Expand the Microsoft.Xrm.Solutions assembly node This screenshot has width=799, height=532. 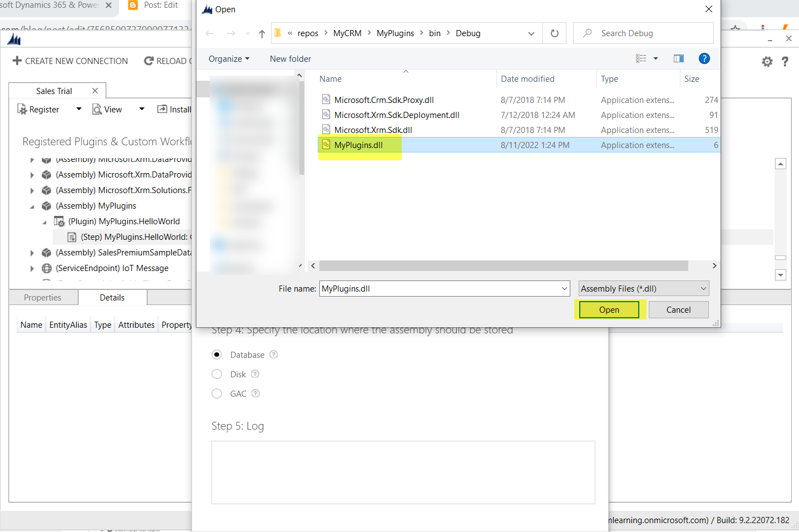32,190
